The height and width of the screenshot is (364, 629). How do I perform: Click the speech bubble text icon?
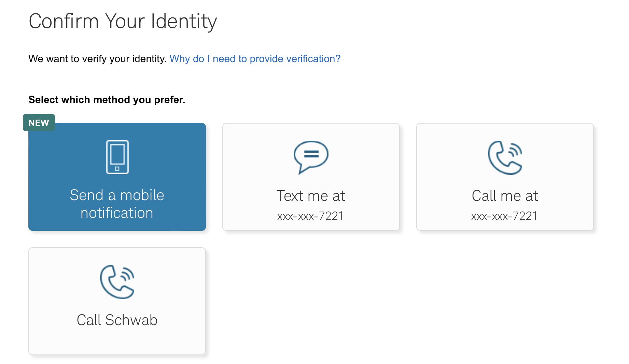tap(311, 157)
